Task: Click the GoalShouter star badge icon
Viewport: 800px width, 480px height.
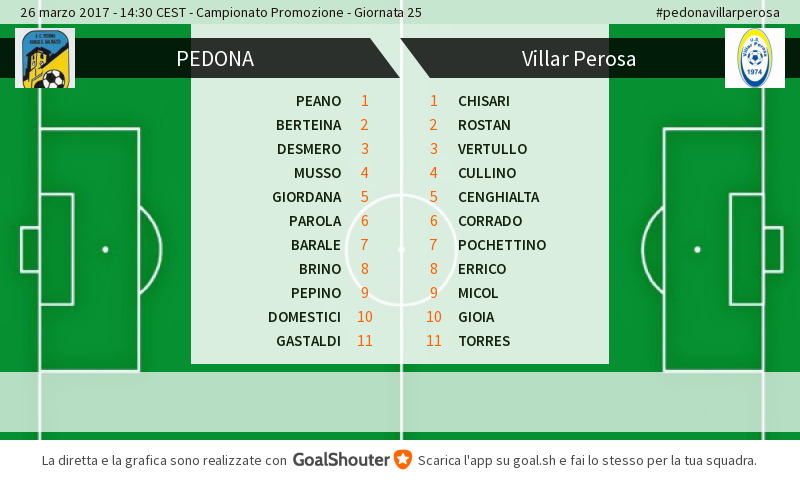Action: (403, 460)
